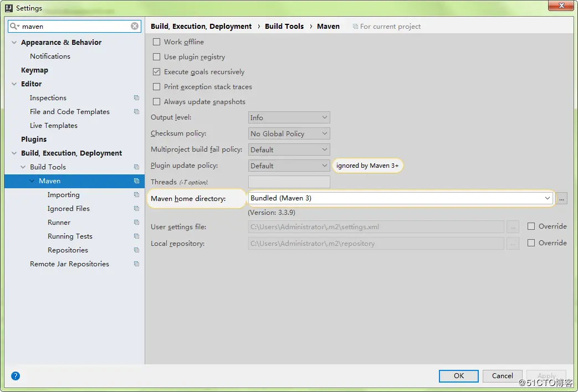Clear the maven search text
578x392 pixels.
(135, 26)
